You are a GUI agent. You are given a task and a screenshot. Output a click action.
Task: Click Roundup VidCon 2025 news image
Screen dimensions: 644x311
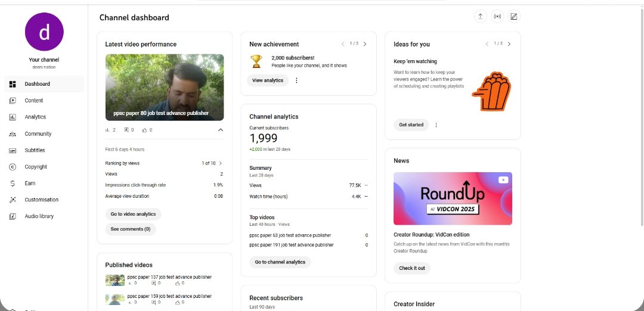453,198
